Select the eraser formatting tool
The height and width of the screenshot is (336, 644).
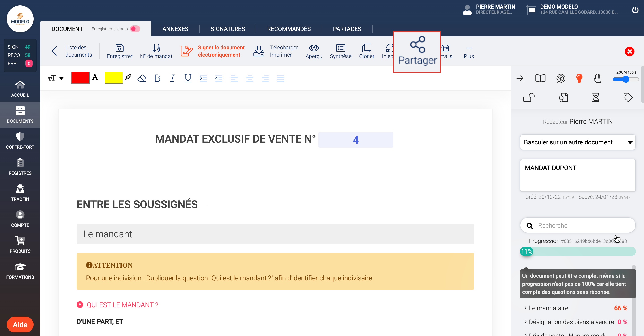(142, 78)
